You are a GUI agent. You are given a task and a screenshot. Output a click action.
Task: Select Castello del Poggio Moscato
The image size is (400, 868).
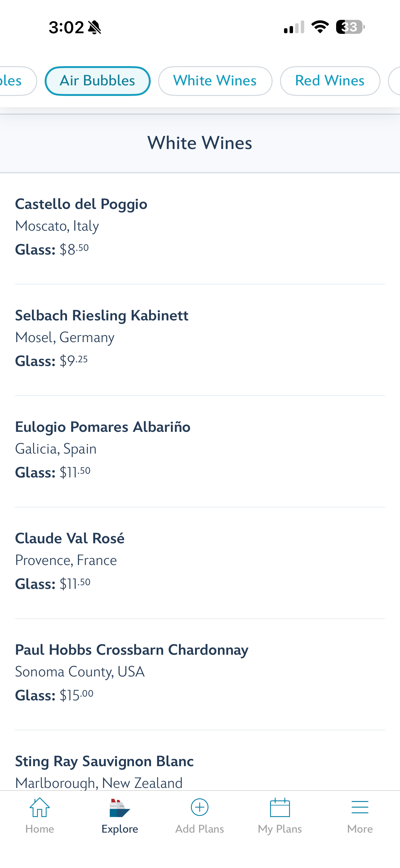click(81, 226)
